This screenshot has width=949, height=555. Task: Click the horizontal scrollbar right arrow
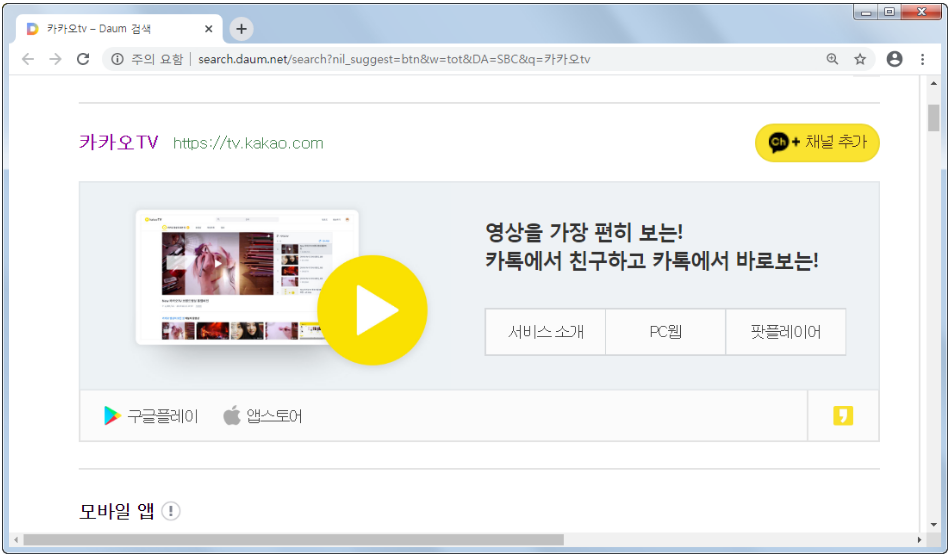coord(919,539)
